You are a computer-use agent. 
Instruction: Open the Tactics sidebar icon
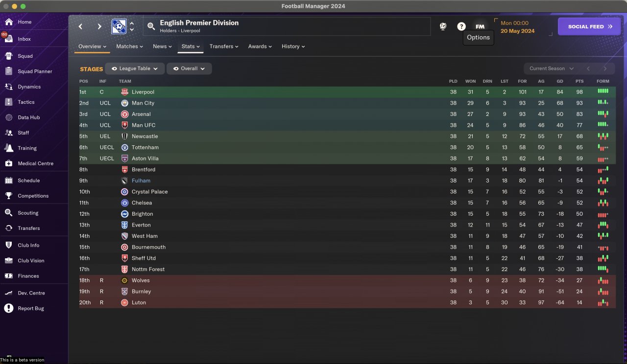tap(9, 102)
